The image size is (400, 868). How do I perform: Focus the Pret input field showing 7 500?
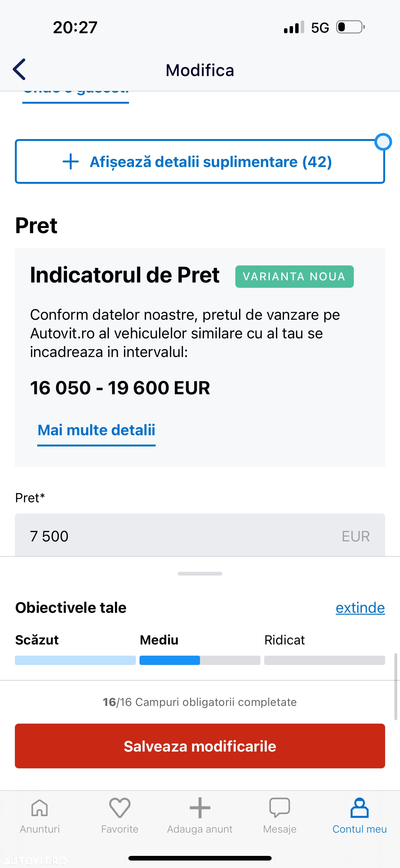tap(200, 536)
